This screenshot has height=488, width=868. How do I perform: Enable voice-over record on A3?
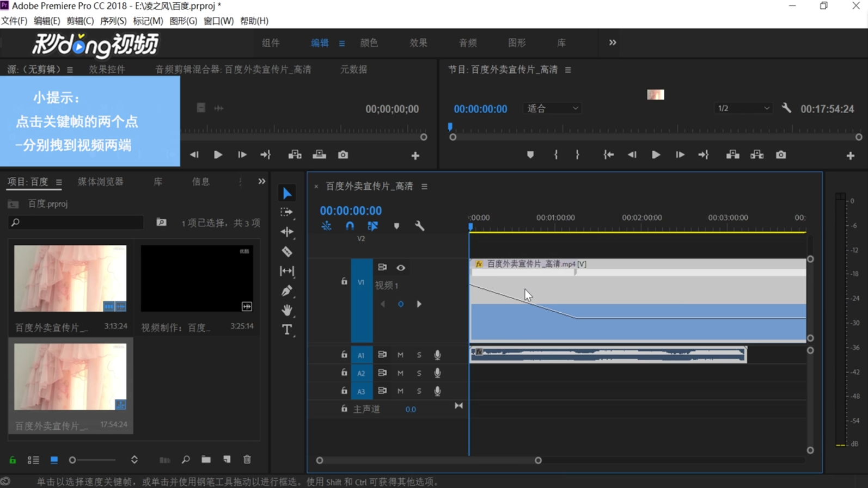click(437, 391)
